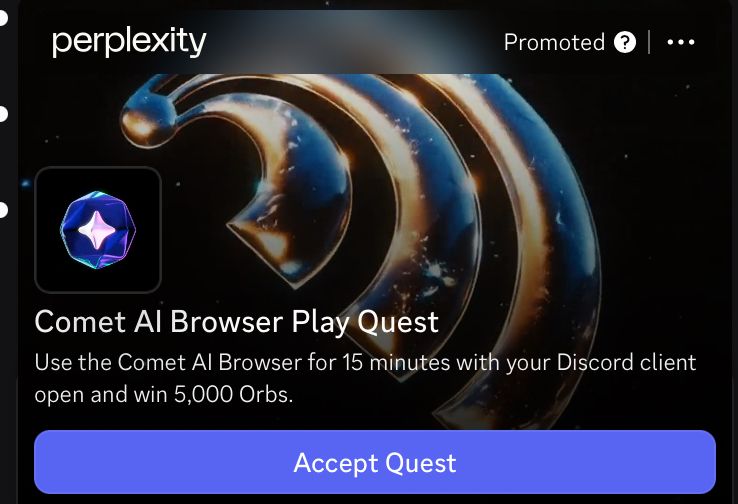The image size is (738, 504).
Task: Open the Comet AI Browser Play Quest title
Action: pyautogui.click(x=236, y=322)
